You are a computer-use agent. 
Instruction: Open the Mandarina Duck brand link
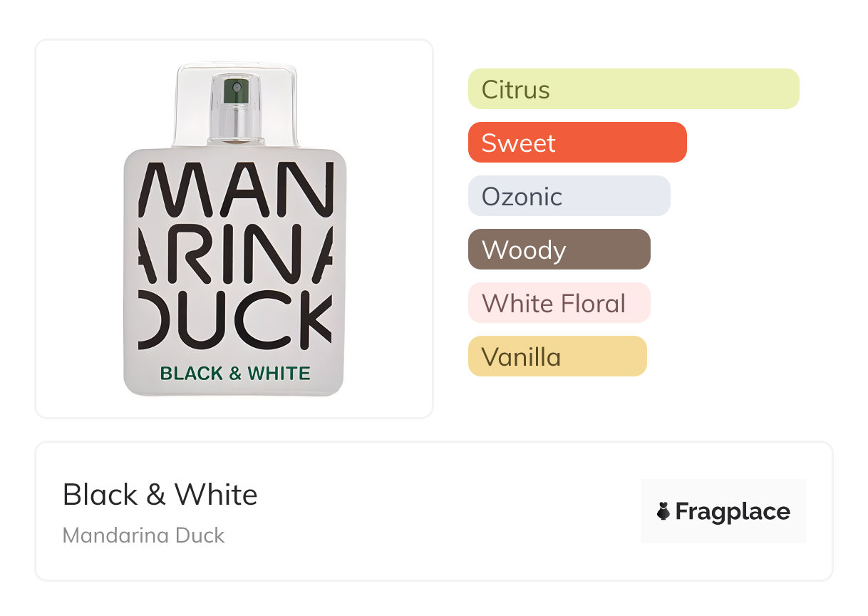pyautogui.click(x=143, y=535)
